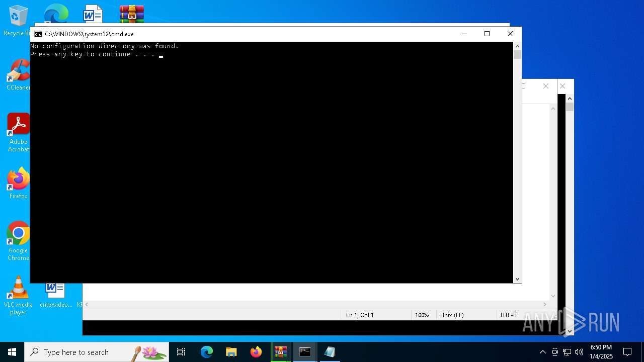Click Notepad horizontal scrollbar right arrow

[545, 304]
